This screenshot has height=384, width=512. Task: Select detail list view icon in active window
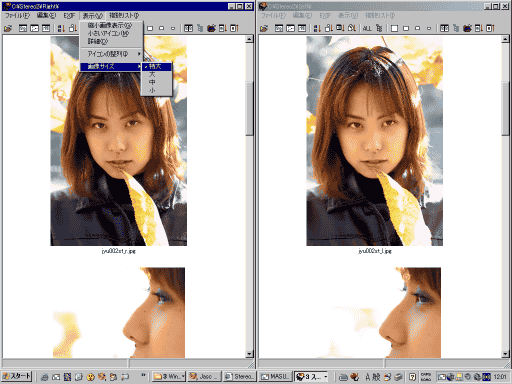pos(46,28)
